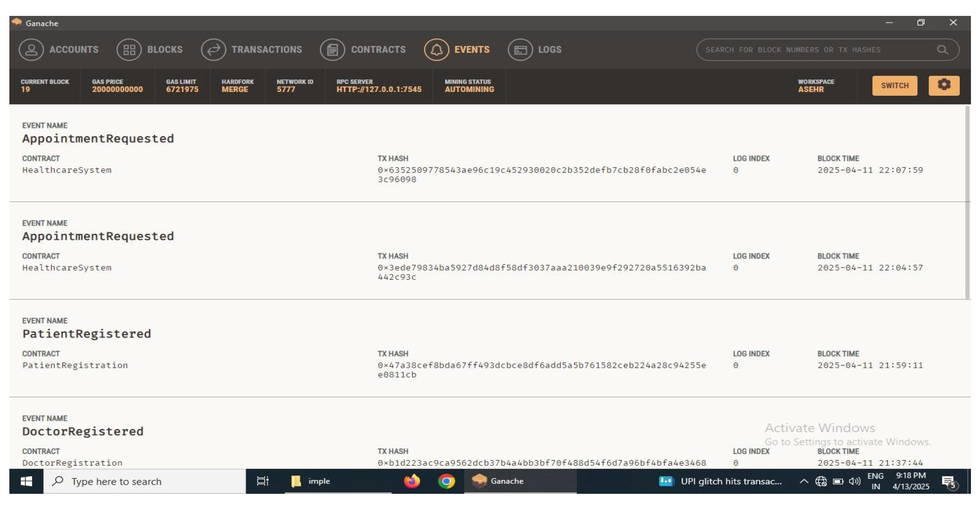
Task: Open Task View on the taskbar
Action: pyautogui.click(x=262, y=481)
